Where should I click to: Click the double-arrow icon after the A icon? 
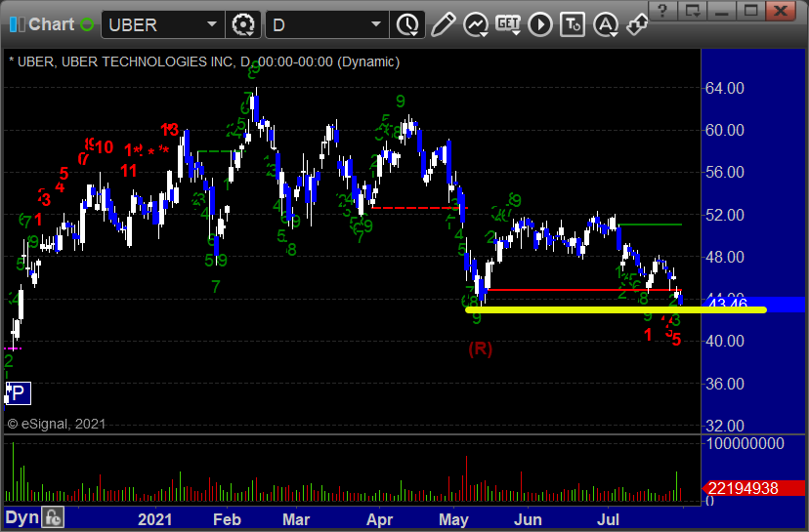pyautogui.click(x=638, y=24)
